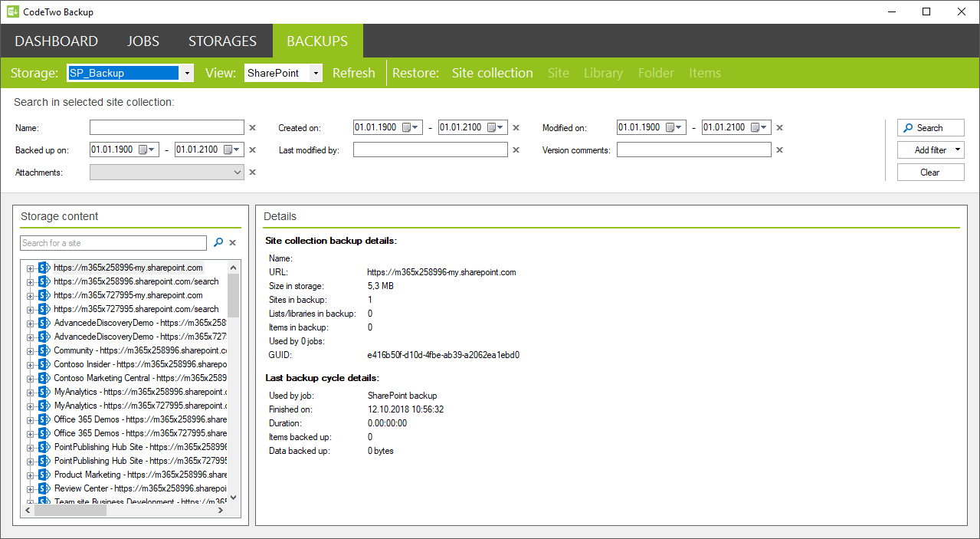The height and width of the screenshot is (539, 980).
Task: Switch to the STORAGES tab
Action: 222,41
